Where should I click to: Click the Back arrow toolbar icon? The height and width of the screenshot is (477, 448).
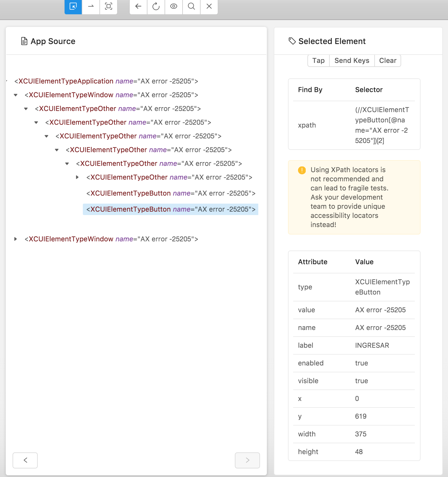[x=138, y=6]
